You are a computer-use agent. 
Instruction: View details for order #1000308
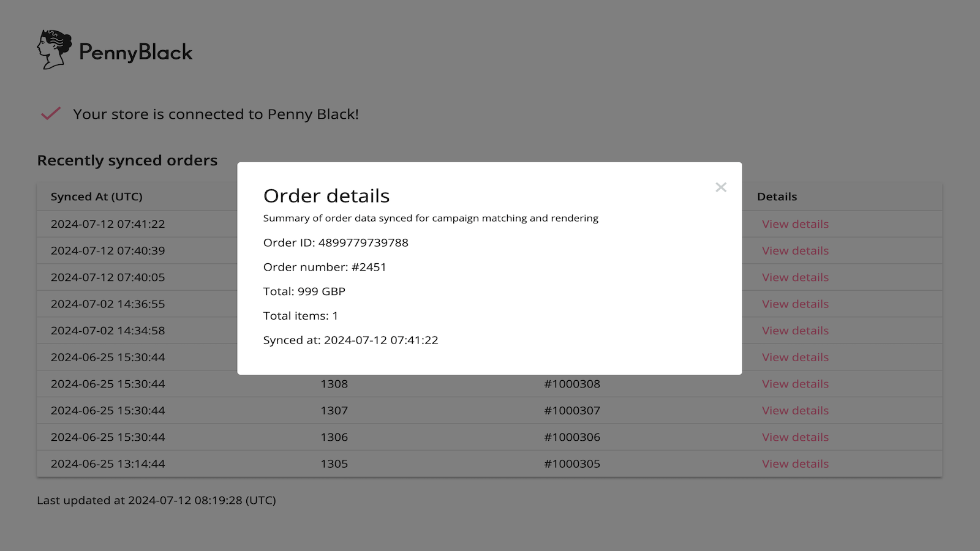click(794, 384)
